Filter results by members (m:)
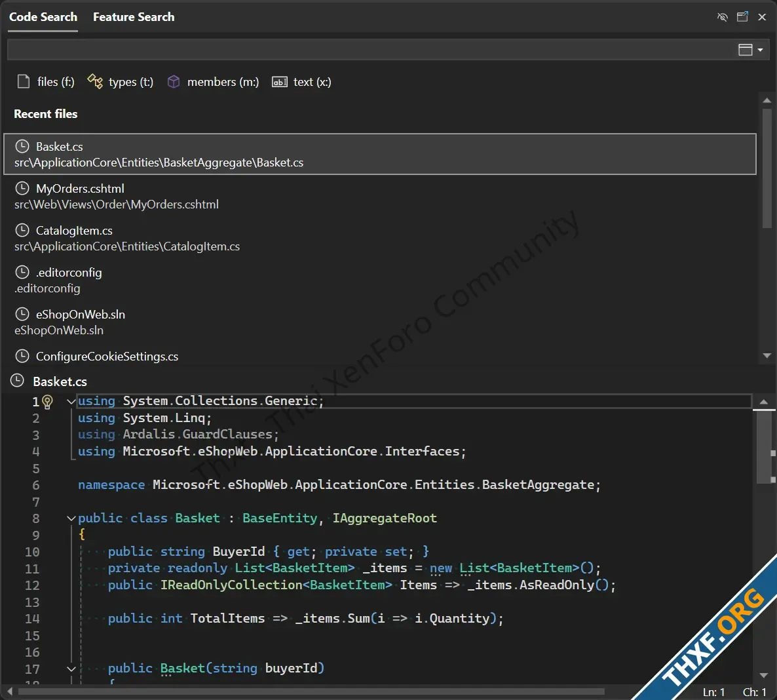 point(213,82)
